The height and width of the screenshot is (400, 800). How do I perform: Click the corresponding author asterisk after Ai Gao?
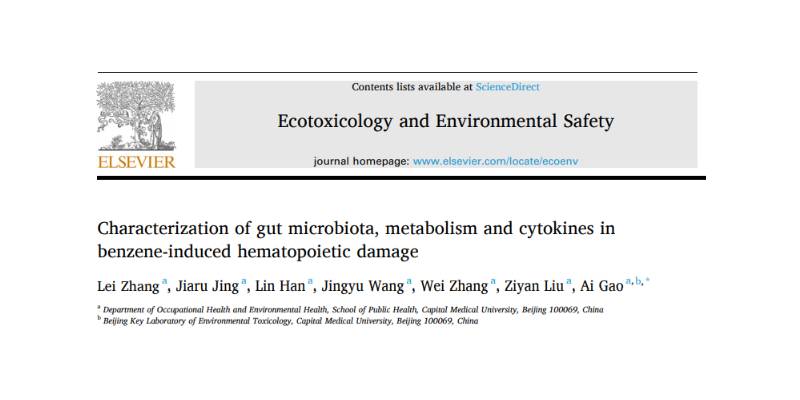click(648, 281)
